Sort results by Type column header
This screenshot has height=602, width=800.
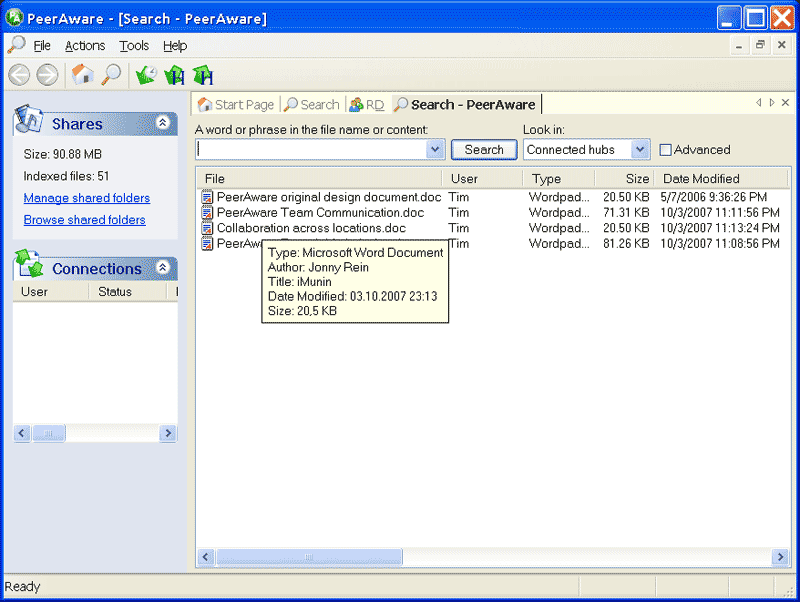click(559, 179)
